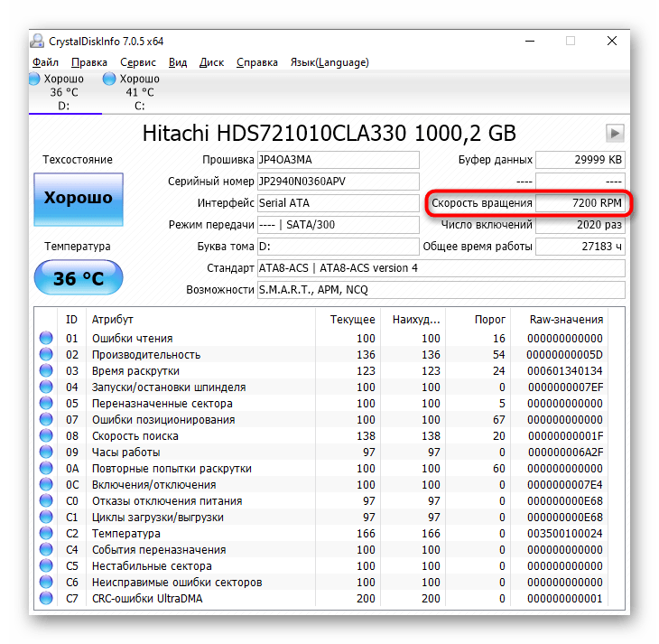
Task: Click the ID column header
Action: click(72, 320)
